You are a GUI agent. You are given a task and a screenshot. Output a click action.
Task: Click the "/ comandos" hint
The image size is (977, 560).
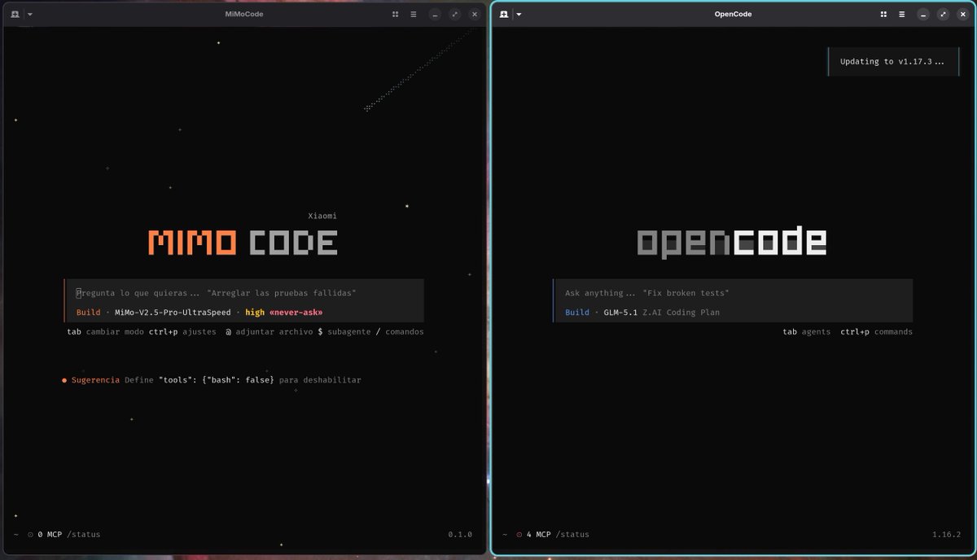[x=400, y=332]
